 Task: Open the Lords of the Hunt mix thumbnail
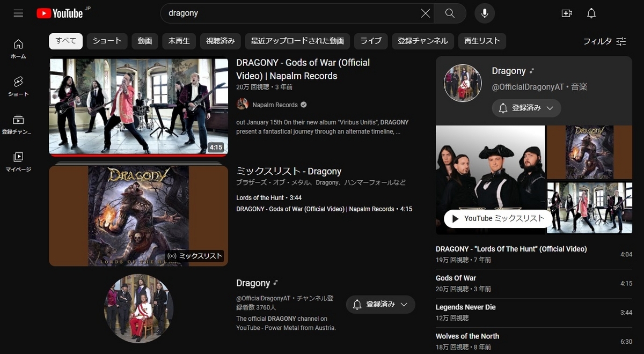pyautogui.click(x=138, y=216)
